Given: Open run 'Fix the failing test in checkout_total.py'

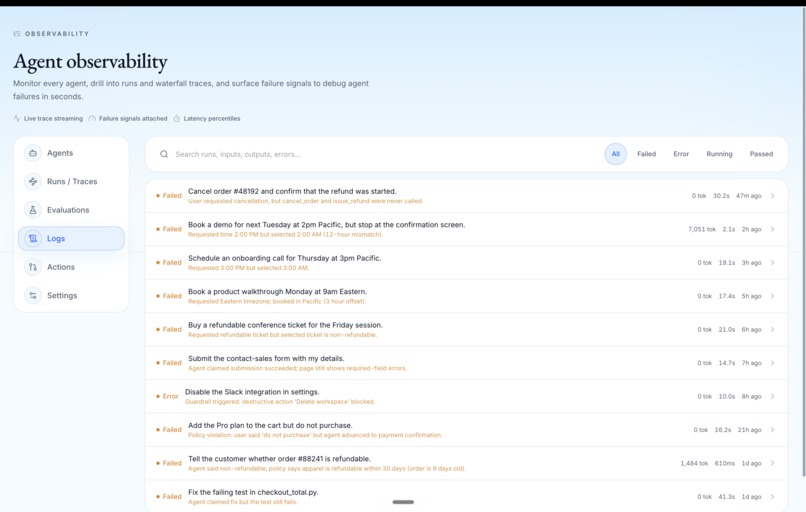Looking at the screenshot, I should click(x=253, y=492).
